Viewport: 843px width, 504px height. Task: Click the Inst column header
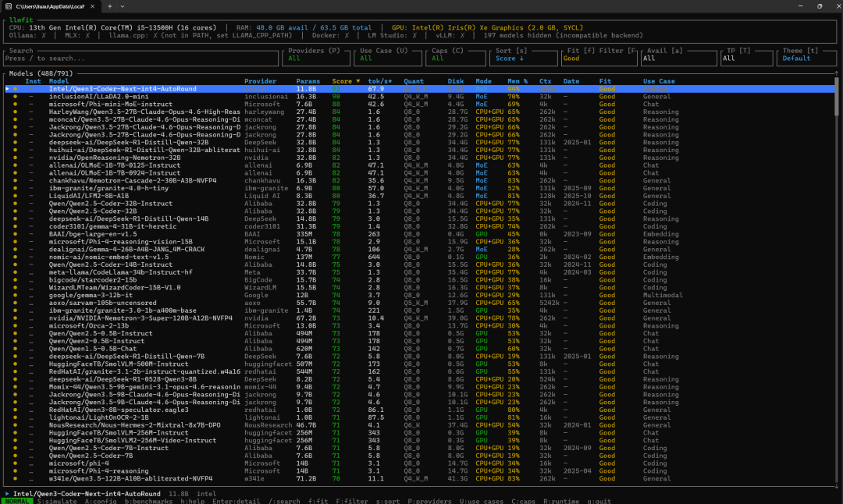tap(33, 81)
